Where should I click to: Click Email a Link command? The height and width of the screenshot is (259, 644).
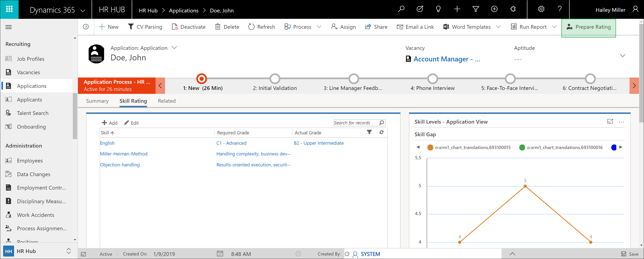415,27
